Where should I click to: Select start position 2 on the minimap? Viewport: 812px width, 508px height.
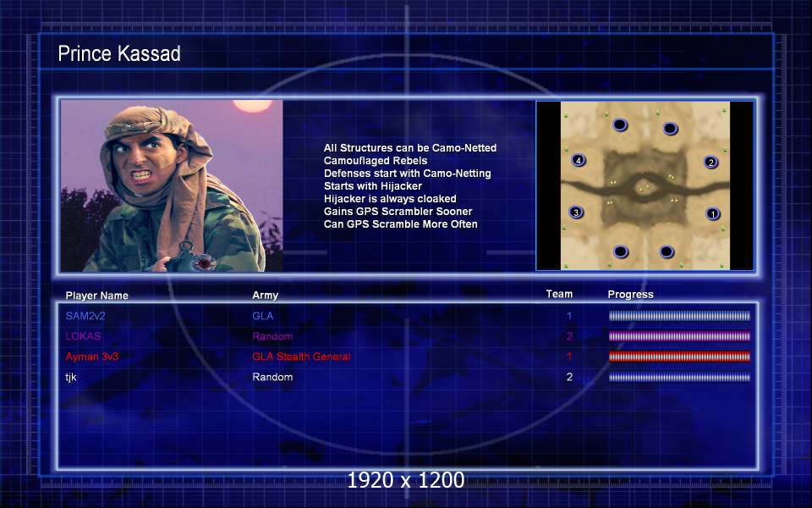click(711, 163)
